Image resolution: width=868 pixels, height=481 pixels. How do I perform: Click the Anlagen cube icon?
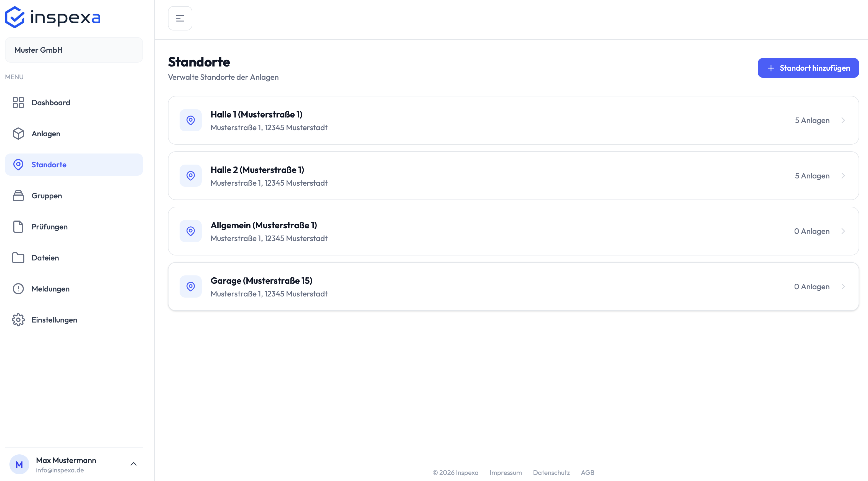[x=18, y=133]
